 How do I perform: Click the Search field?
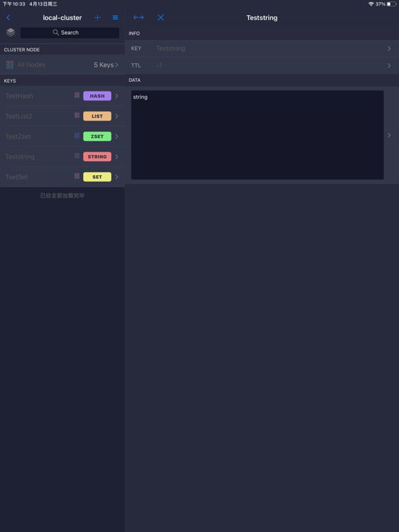(x=69, y=33)
